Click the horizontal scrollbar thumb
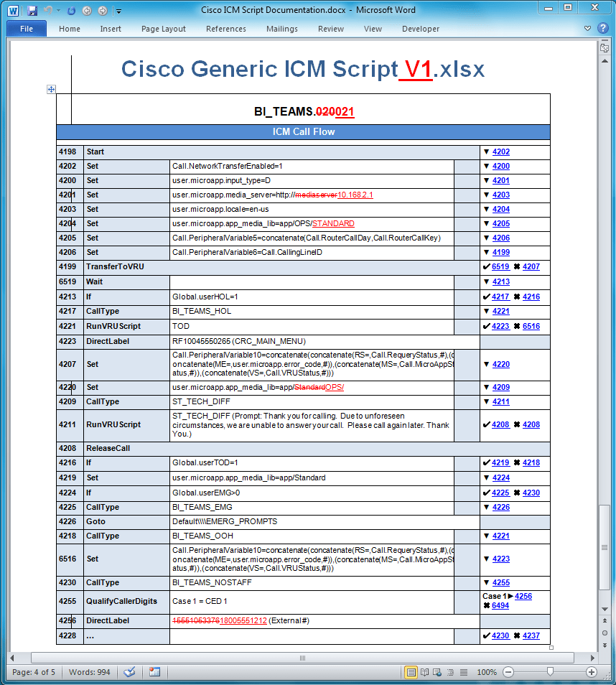This screenshot has height=685, width=616. tap(302, 658)
